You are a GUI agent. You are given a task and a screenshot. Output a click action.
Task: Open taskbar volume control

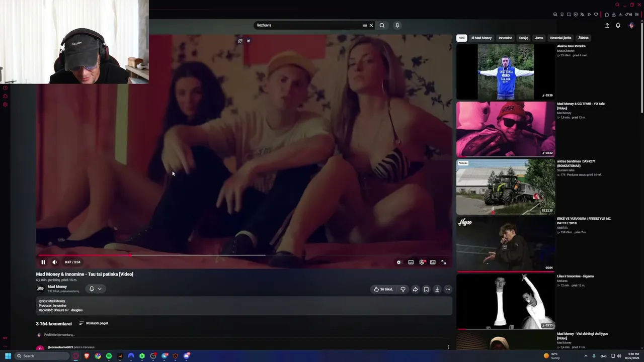point(619,356)
